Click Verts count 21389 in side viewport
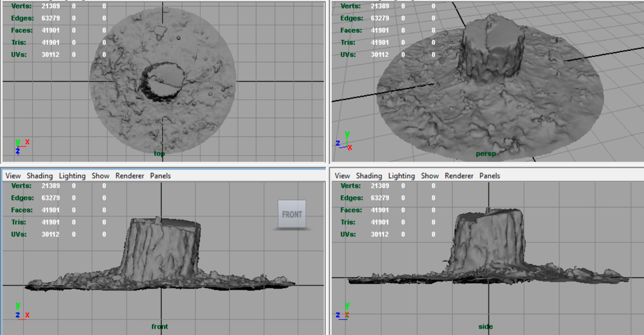Viewport: 644px width, 335px height. tap(380, 186)
